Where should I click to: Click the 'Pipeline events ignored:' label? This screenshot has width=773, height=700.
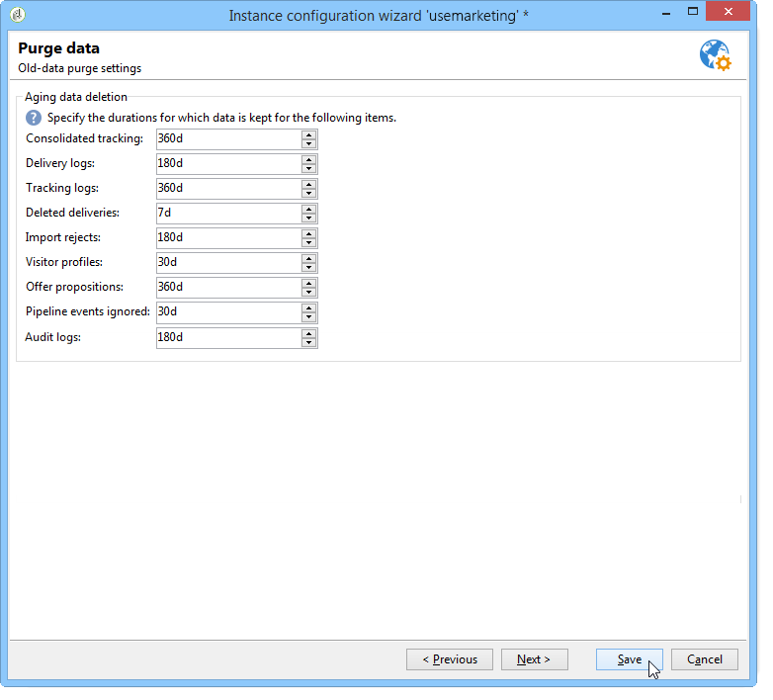click(x=88, y=311)
